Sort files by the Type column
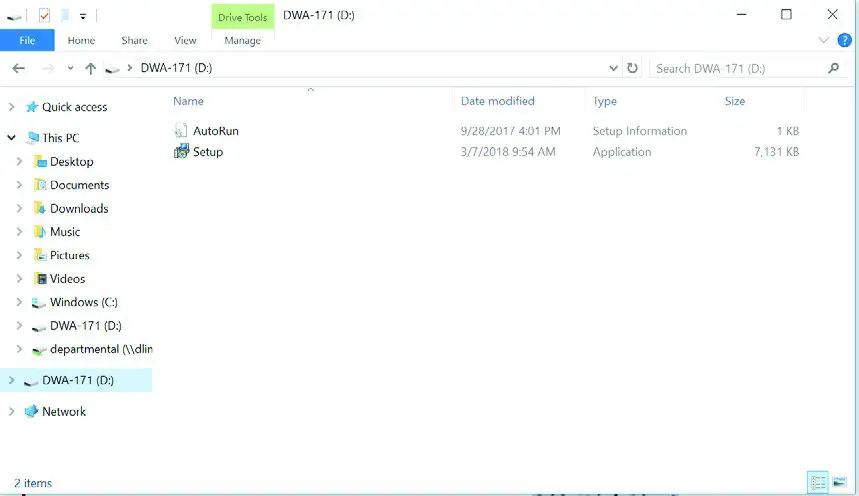859x496 pixels. (605, 101)
